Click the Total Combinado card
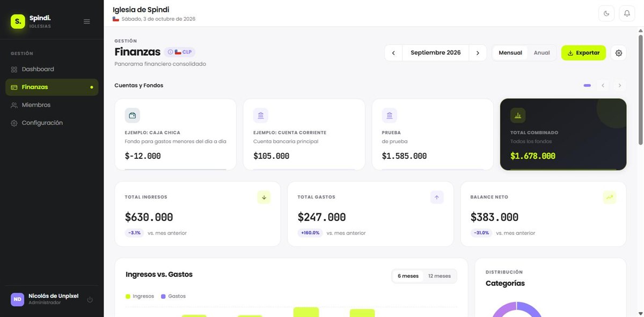Viewport: 644px width, 317px height. coord(563,134)
